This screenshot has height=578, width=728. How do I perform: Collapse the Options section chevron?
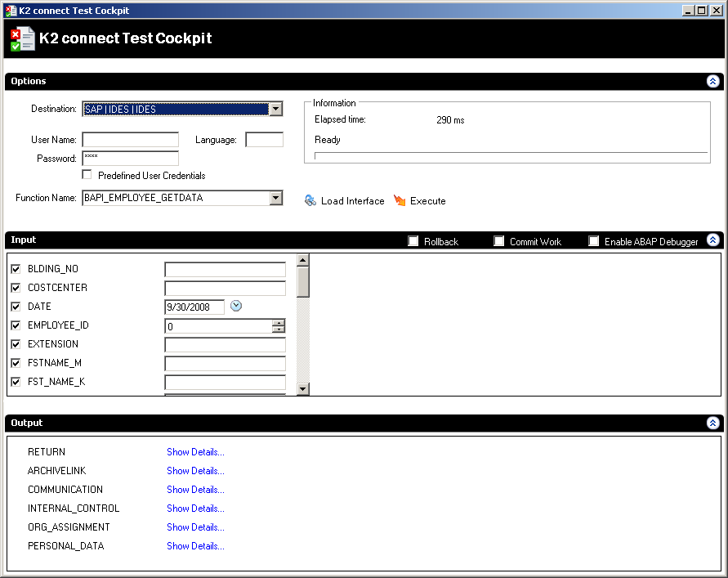point(712,81)
